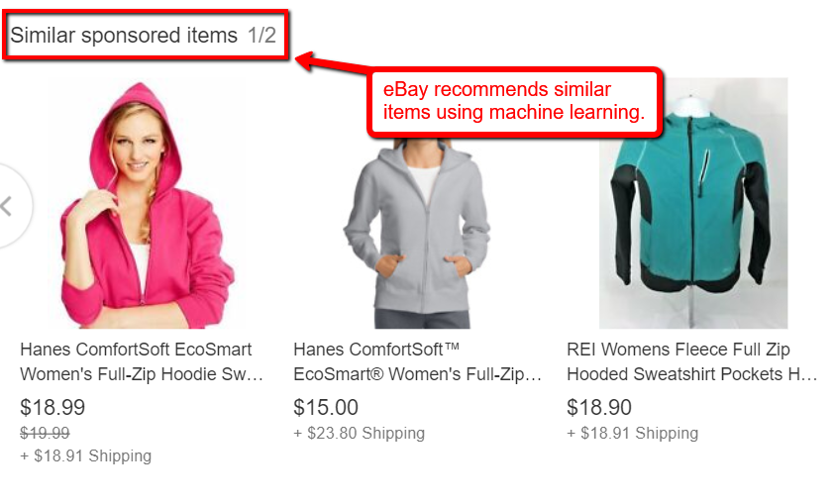Open the gray Hanes hoodie image

[417, 234]
